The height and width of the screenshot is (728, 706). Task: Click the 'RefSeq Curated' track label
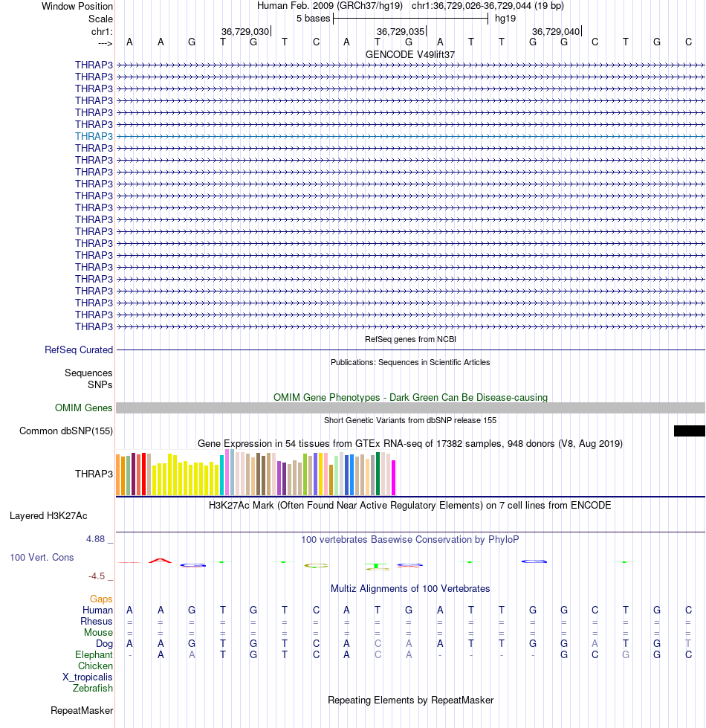(x=79, y=350)
